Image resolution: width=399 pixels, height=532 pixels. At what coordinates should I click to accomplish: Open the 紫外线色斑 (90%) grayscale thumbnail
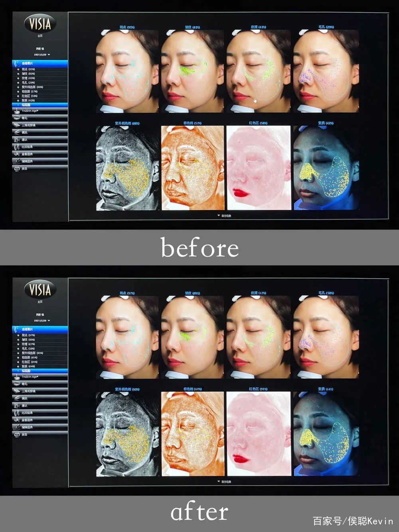(x=127, y=434)
